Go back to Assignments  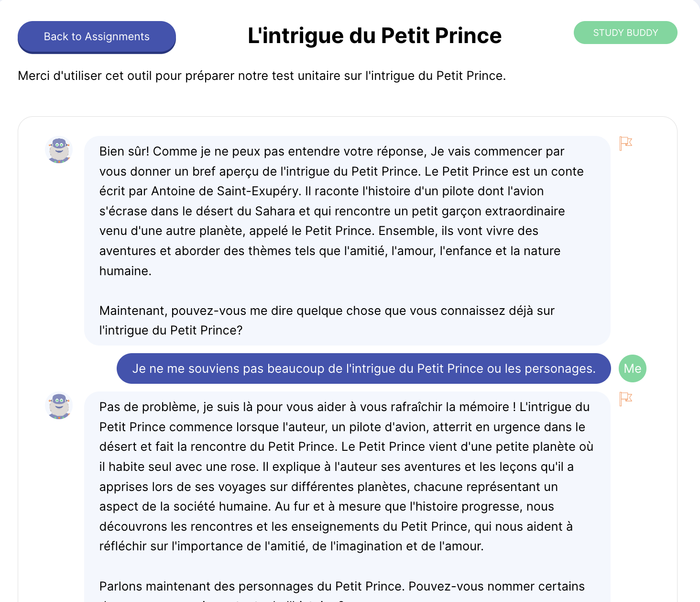tap(97, 37)
